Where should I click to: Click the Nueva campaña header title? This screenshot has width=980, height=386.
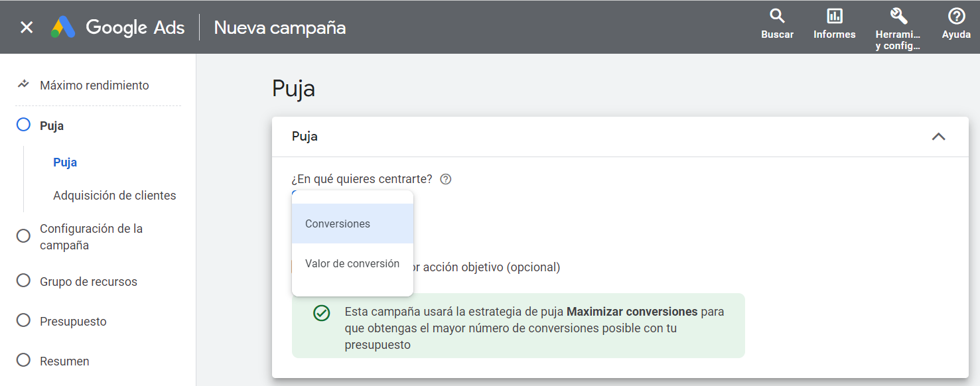tap(279, 28)
